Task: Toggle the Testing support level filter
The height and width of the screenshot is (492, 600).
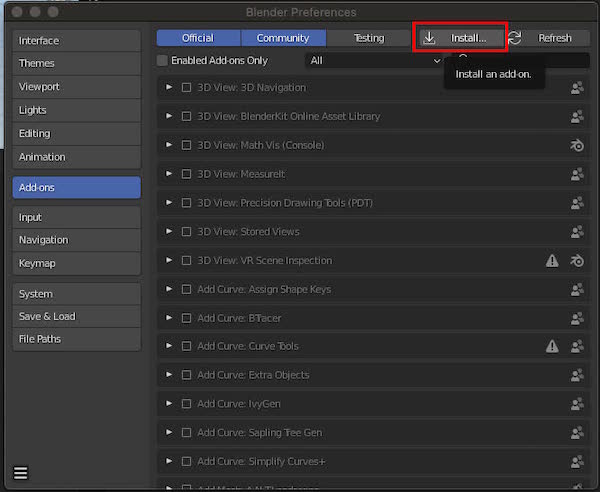Action: (369, 38)
